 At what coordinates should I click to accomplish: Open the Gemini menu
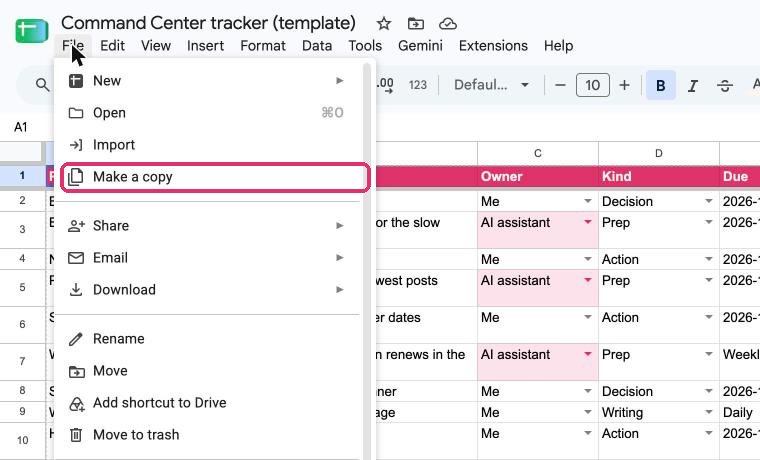click(420, 46)
